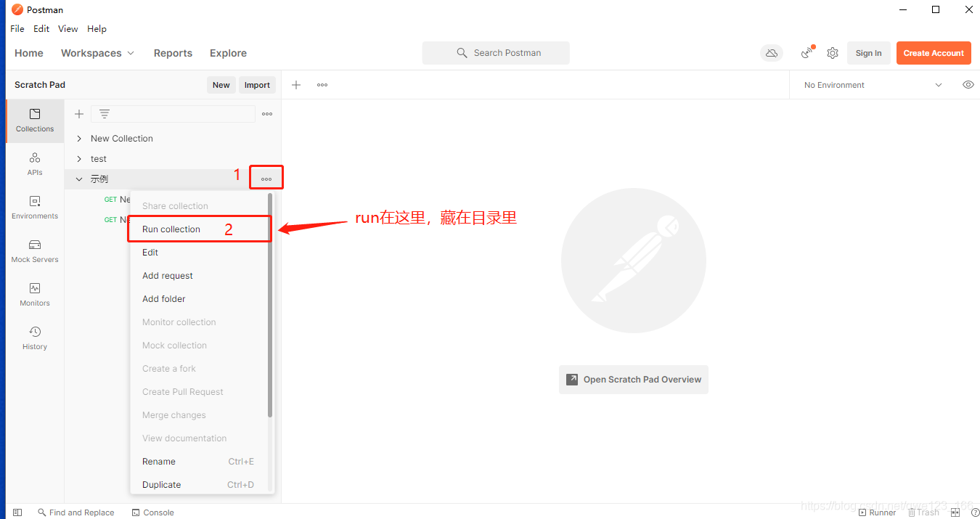Image resolution: width=980 pixels, height=519 pixels.
Task: Open the Workspaces dropdown
Action: point(98,53)
